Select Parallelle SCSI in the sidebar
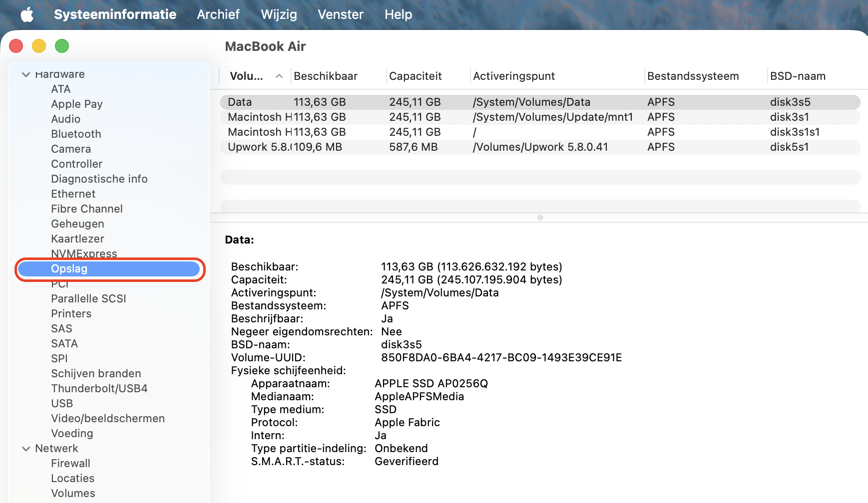Image resolution: width=868 pixels, height=503 pixels. pos(88,298)
